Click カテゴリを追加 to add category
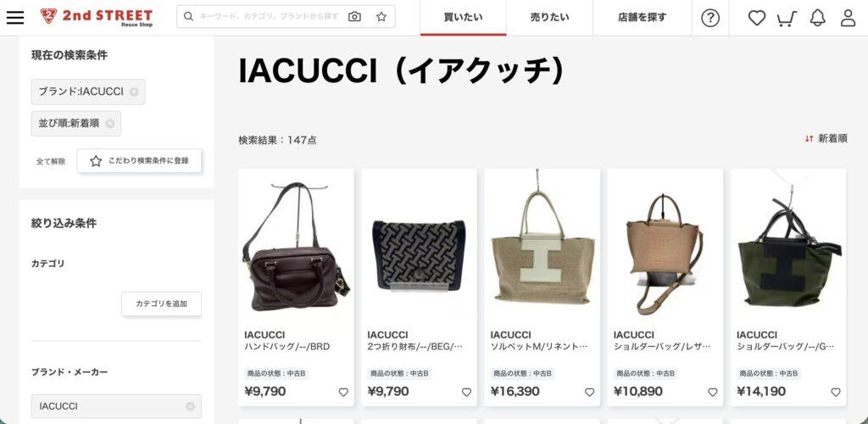This screenshot has height=424, width=868. coord(162,304)
